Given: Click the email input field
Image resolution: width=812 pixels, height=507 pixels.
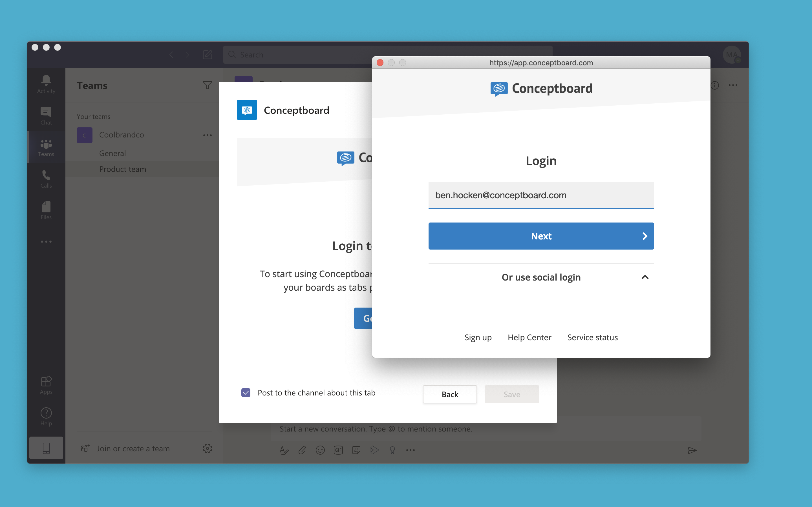Looking at the screenshot, I should (541, 195).
